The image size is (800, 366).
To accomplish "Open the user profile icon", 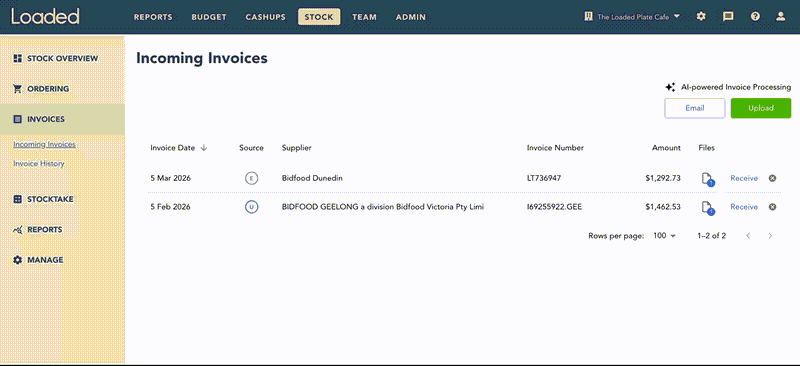I will (780, 16).
